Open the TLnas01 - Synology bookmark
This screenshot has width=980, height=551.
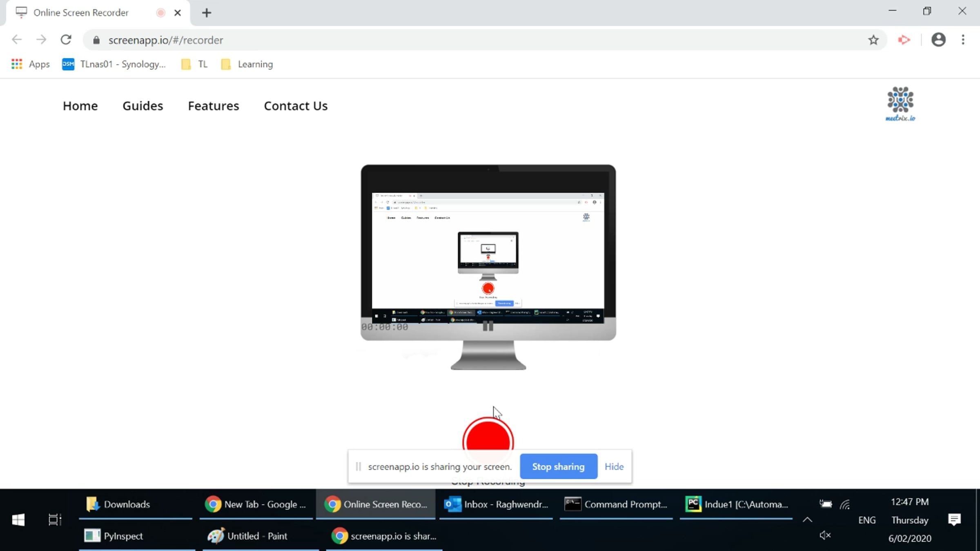tap(114, 64)
